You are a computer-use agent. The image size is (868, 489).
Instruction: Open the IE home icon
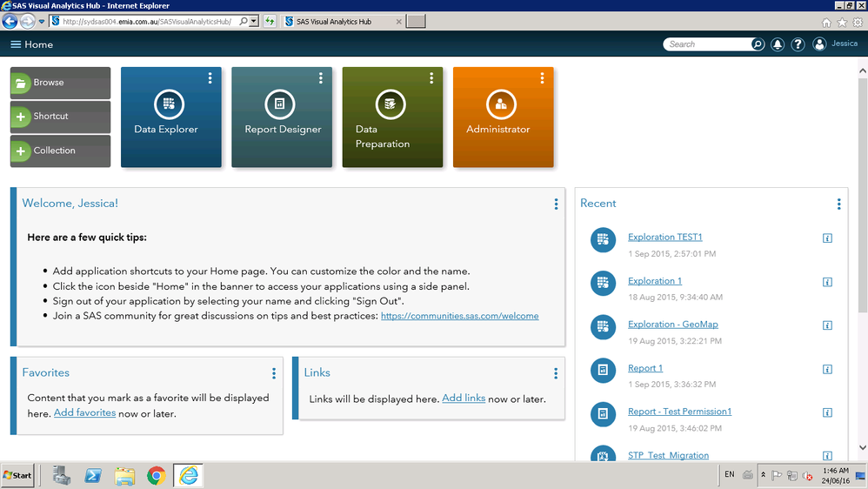click(826, 23)
